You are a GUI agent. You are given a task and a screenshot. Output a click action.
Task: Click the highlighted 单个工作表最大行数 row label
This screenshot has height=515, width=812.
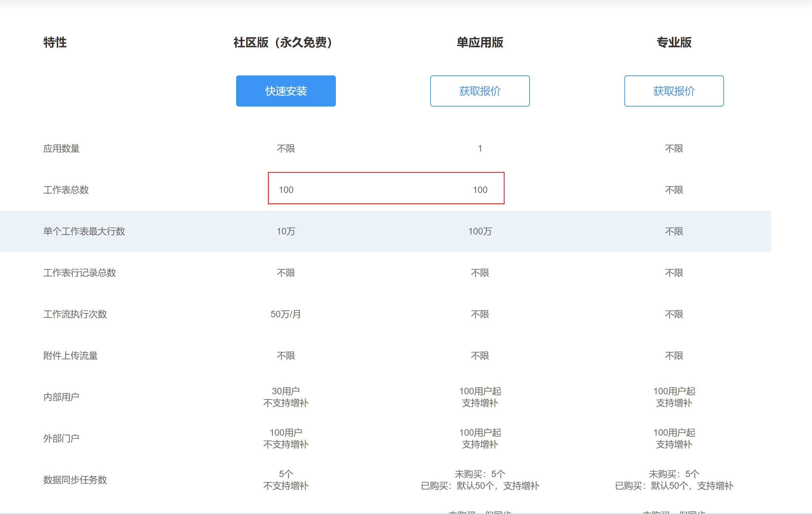pyautogui.click(x=84, y=231)
